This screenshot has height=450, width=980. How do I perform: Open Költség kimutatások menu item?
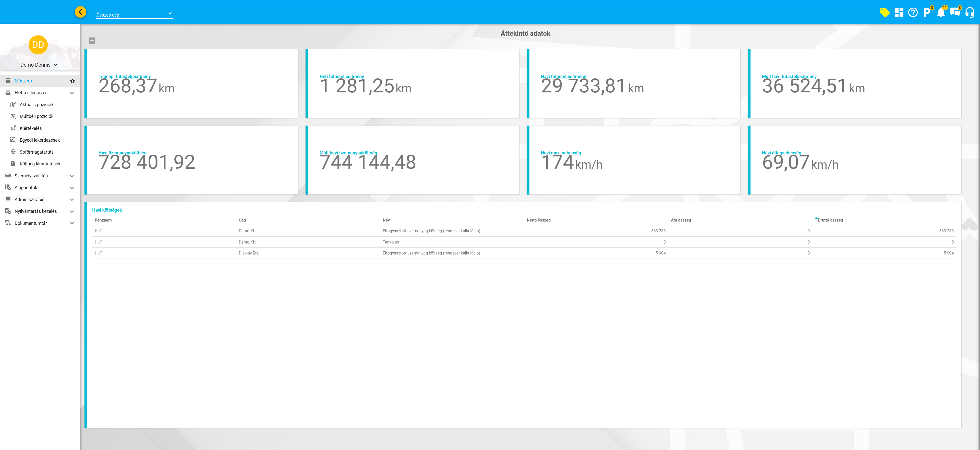pyautogui.click(x=40, y=164)
